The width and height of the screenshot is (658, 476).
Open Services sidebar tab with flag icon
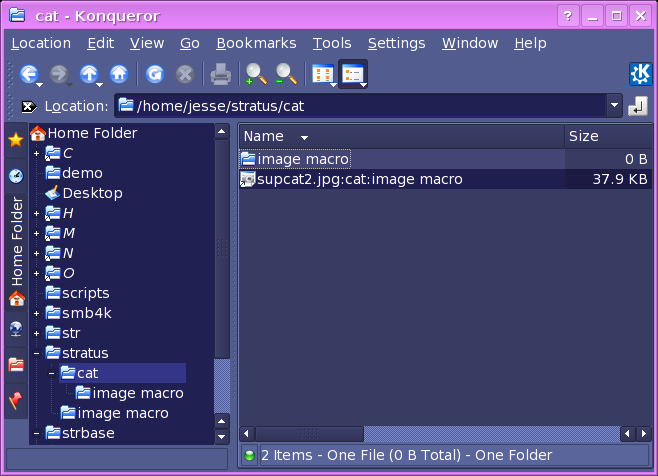coord(16,400)
